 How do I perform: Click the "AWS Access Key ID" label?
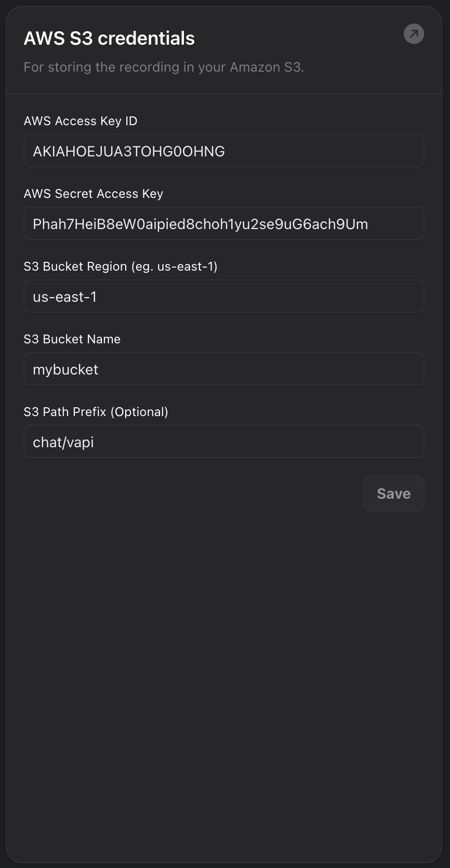pos(81,121)
